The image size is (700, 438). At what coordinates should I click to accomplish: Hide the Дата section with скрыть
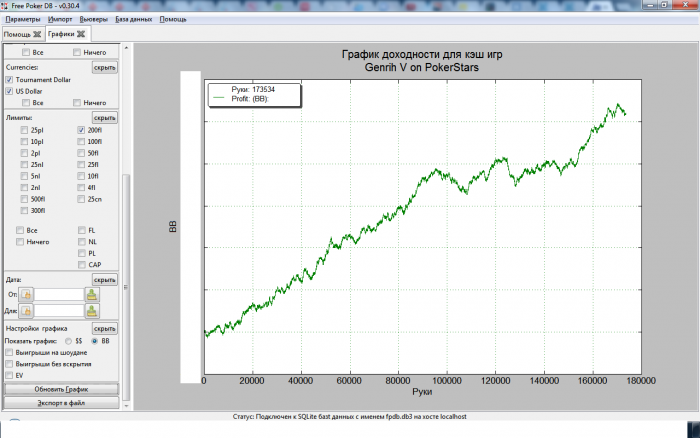point(105,280)
